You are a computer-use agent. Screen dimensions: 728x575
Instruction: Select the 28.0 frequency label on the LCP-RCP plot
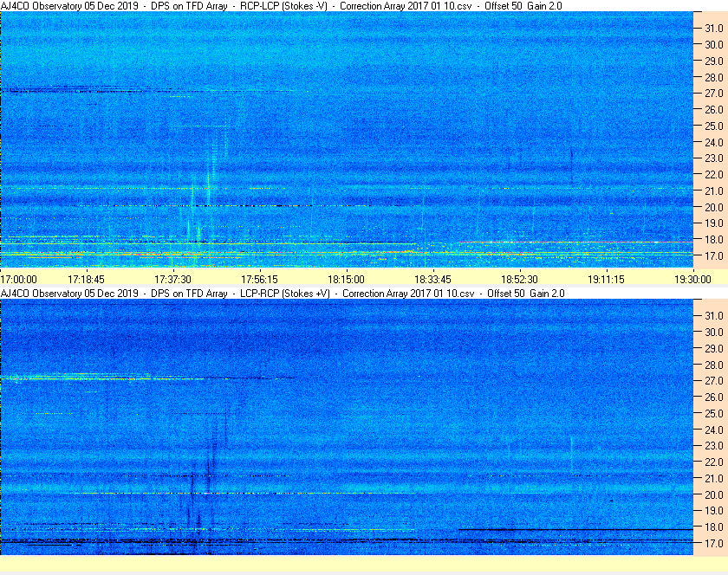tap(714, 365)
